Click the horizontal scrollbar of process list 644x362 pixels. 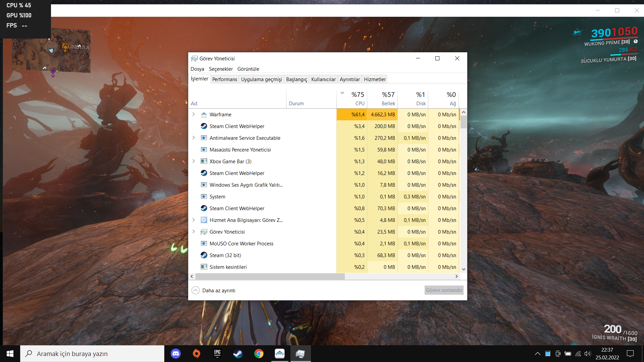point(270,277)
